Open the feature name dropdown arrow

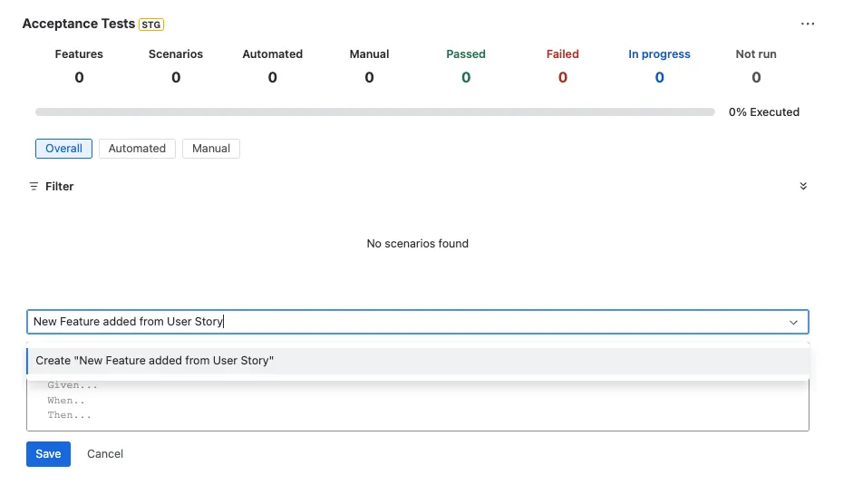(793, 322)
